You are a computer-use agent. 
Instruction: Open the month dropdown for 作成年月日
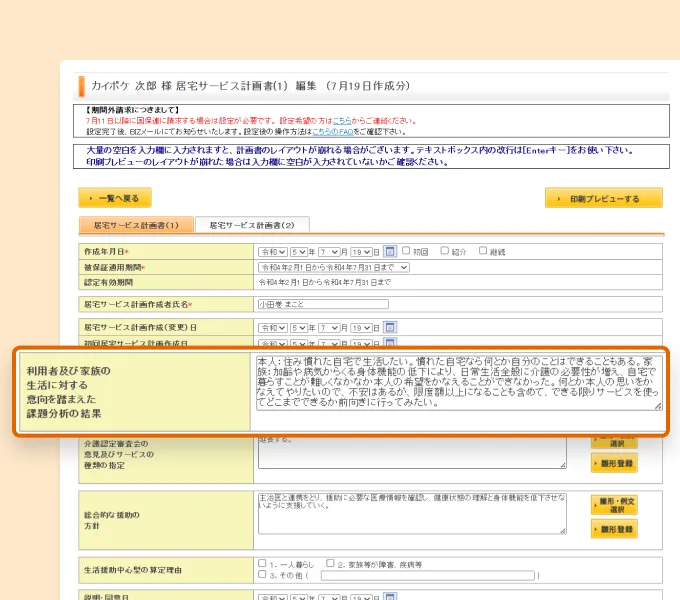tap(329, 252)
